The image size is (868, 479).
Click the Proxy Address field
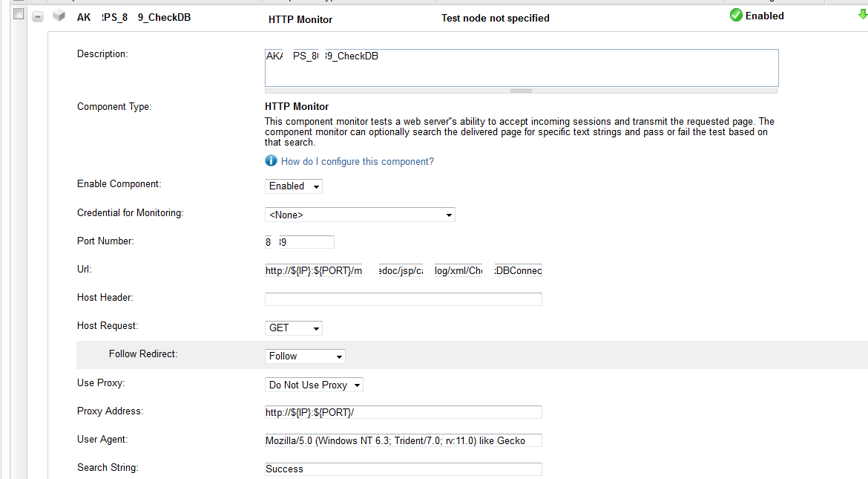(x=403, y=412)
